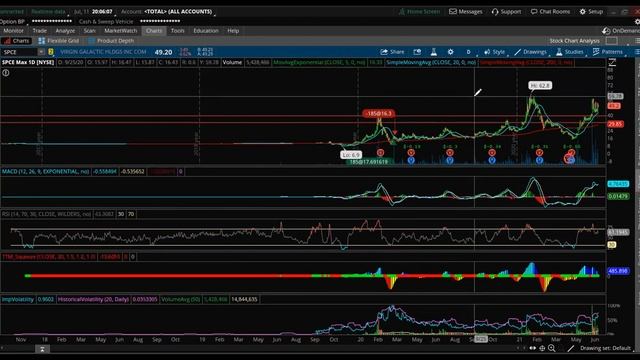The height and width of the screenshot is (360, 640).
Task: Open Support
Action: coord(507,11)
